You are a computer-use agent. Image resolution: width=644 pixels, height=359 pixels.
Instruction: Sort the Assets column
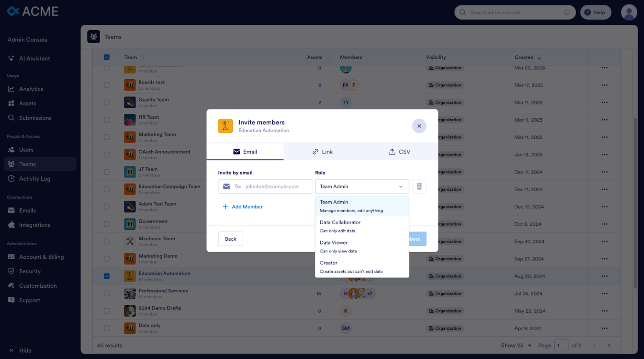pyautogui.click(x=328, y=57)
